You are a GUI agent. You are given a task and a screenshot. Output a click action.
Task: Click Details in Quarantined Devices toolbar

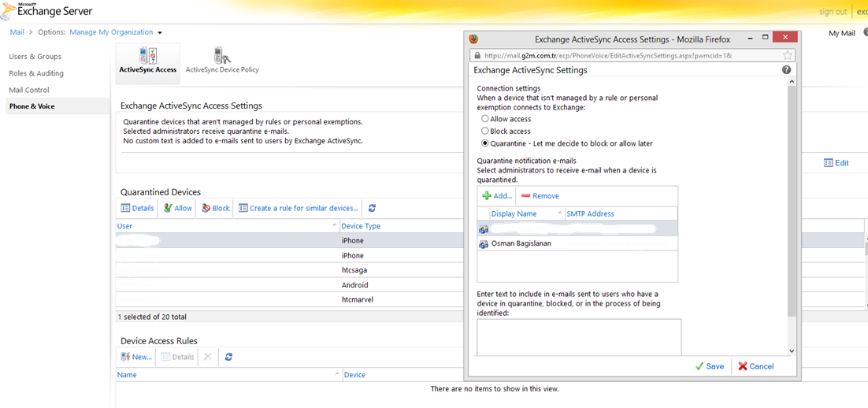(137, 208)
